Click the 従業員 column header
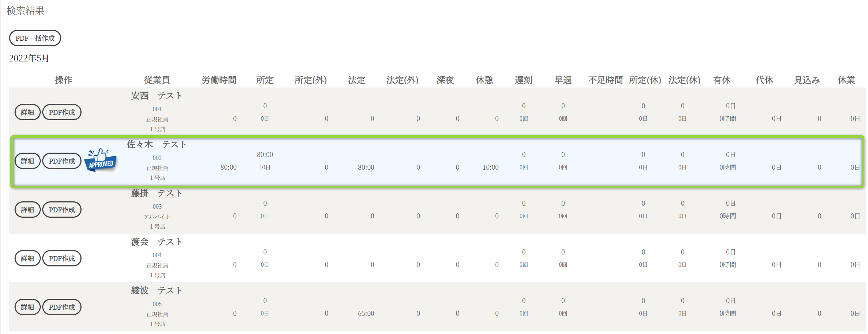 tap(157, 80)
